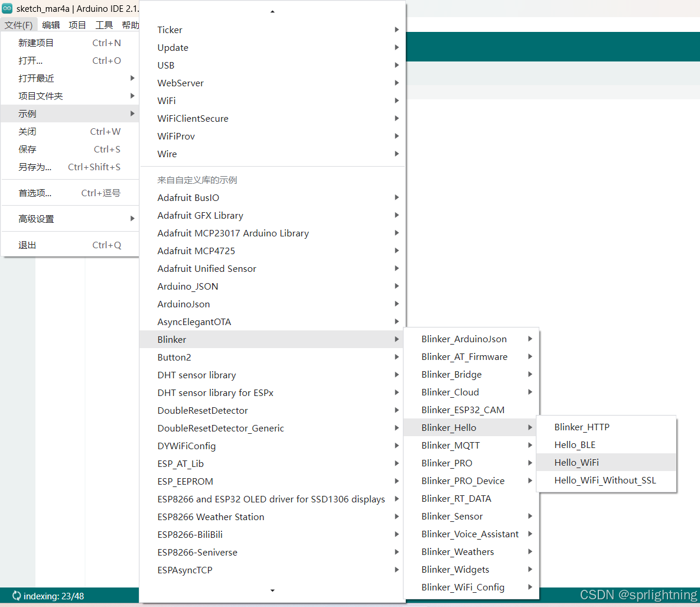The image size is (700, 607).
Task: Expand the 项目文件夹 submenu
Action: [70, 96]
